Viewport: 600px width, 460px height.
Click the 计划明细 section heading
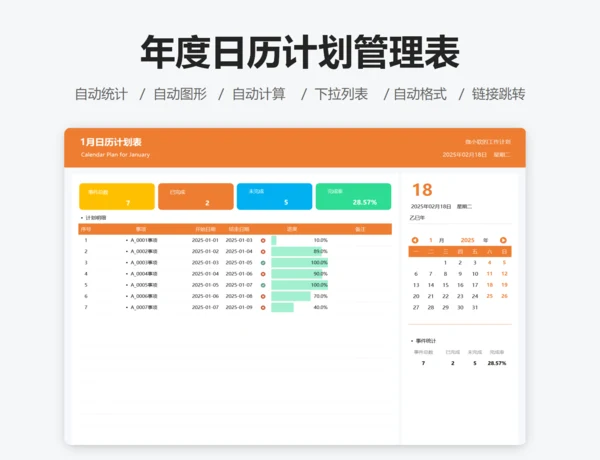(x=96, y=218)
